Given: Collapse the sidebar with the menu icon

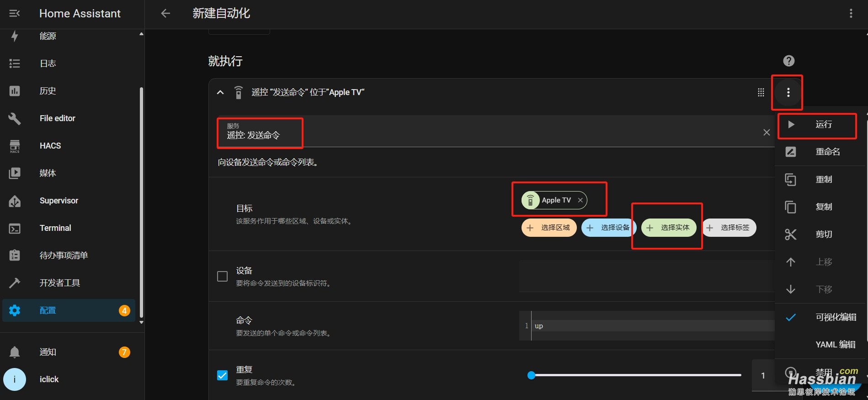Looking at the screenshot, I should click(15, 14).
